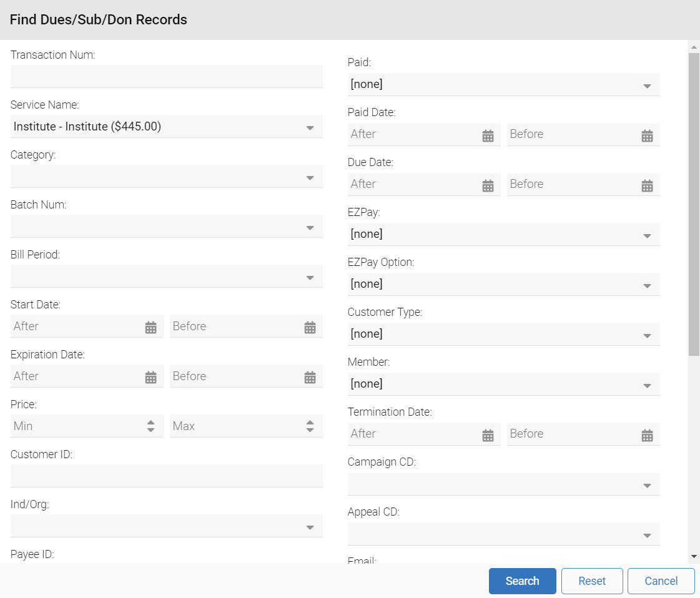Click the Search button
The height and width of the screenshot is (598, 700).
pos(522,581)
